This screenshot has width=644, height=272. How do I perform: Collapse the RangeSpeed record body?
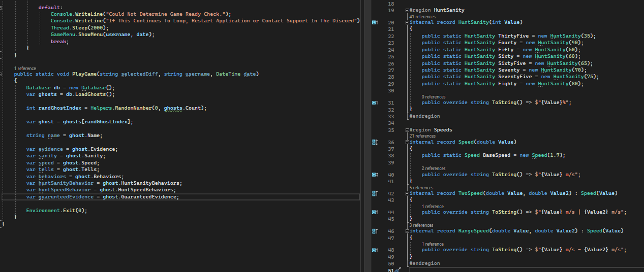pyautogui.click(x=407, y=231)
